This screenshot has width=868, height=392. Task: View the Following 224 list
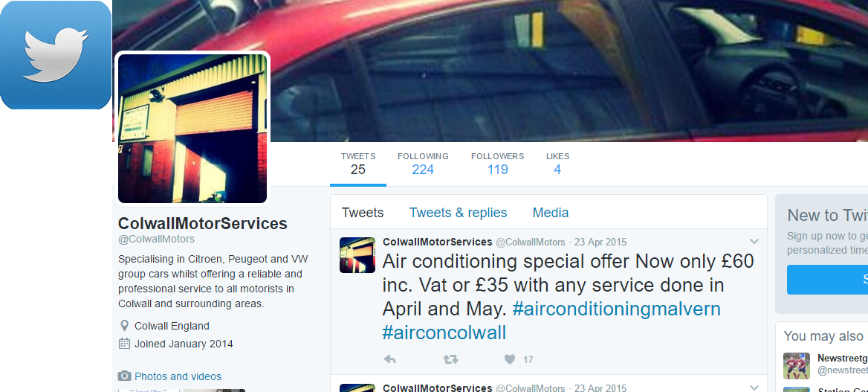click(x=423, y=164)
